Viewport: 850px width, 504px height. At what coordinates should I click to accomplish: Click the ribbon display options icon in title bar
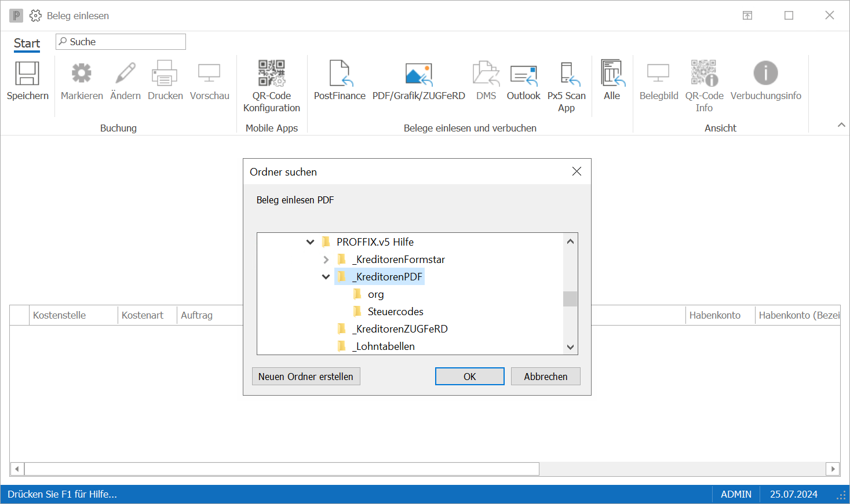747,16
